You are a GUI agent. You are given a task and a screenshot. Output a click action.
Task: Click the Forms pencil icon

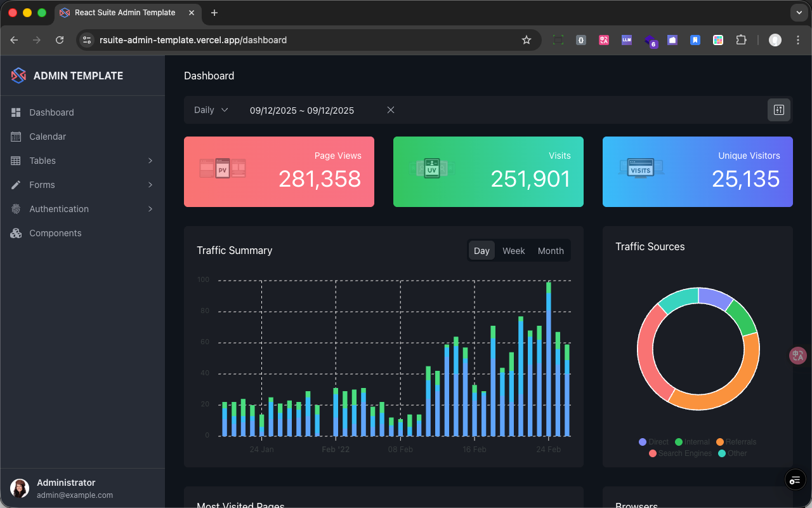pyautogui.click(x=16, y=185)
